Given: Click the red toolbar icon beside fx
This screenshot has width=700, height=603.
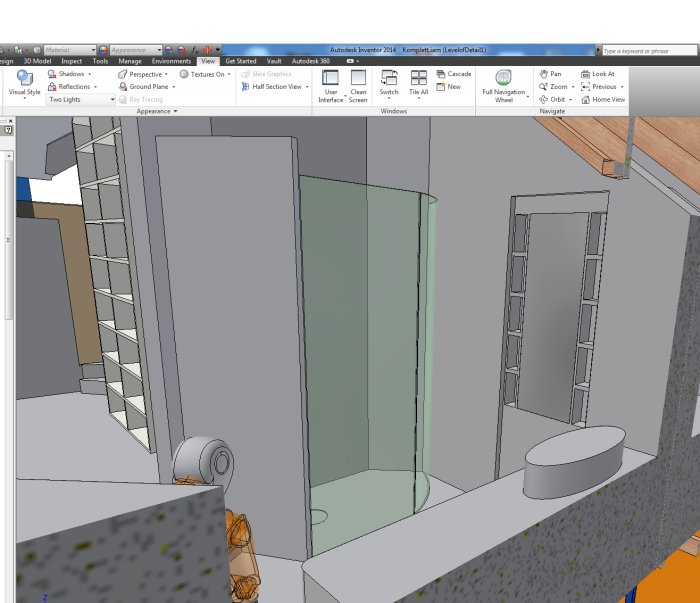Looking at the screenshot, I should (x=207, y=50).
